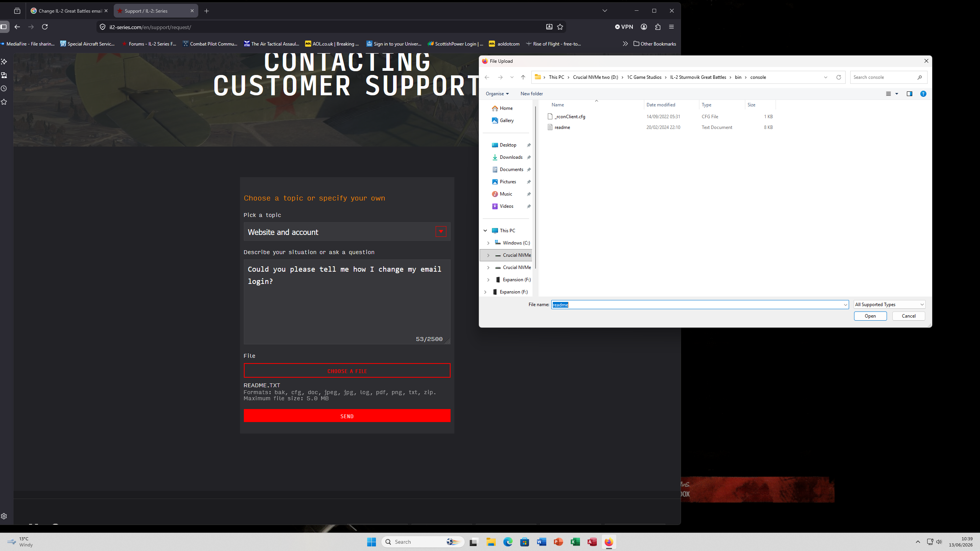The width and height of the screenshot is (980, 551).
Task: Open browser sidebar settings gear
Action: (4, 516)
